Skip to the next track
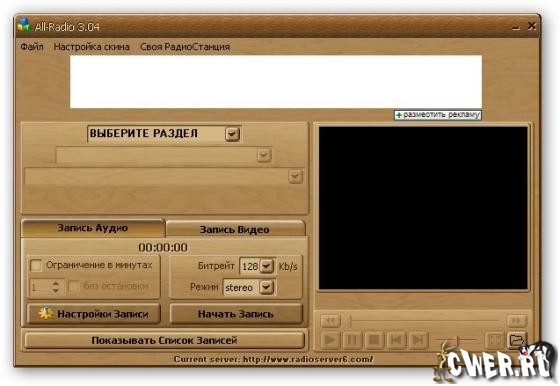This screenshot has height=386, width=560. point(418,340)
